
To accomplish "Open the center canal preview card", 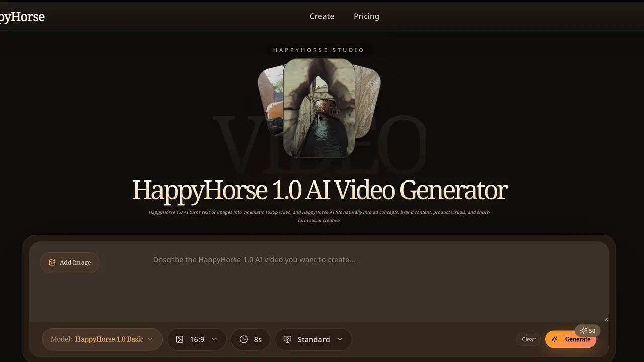I will pyautogui.click(x=319, y=108).
